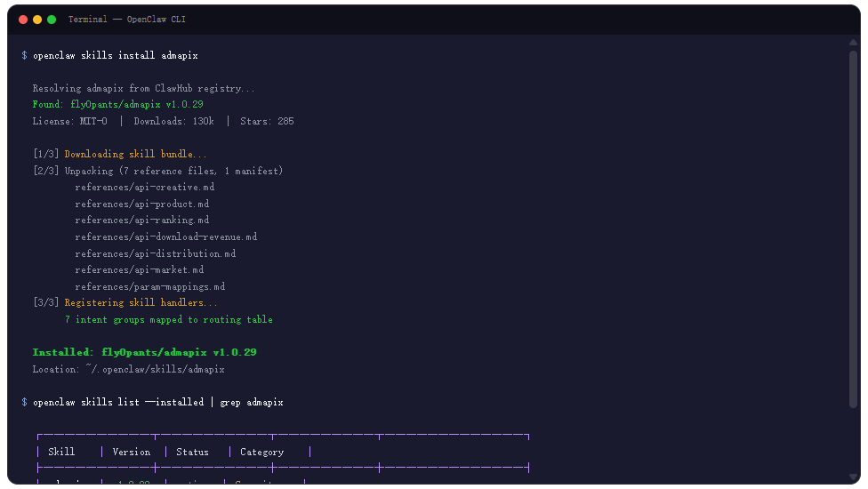Click 'Installed: flyOpants/admapix v1.0.29' line
The width and height of the screenshot is (868, 489).
[144, 352]
